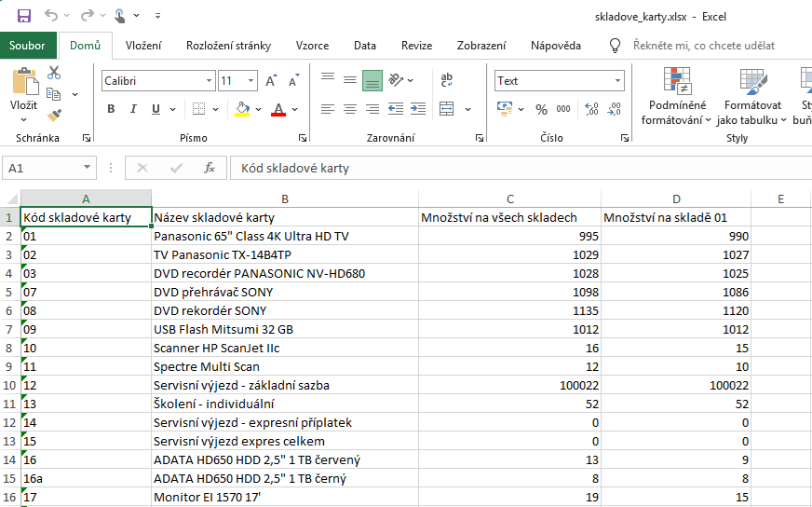Switch to Rozložení stránky tab
Viewport: 812px width, 507px height.
tap(228, 46)
